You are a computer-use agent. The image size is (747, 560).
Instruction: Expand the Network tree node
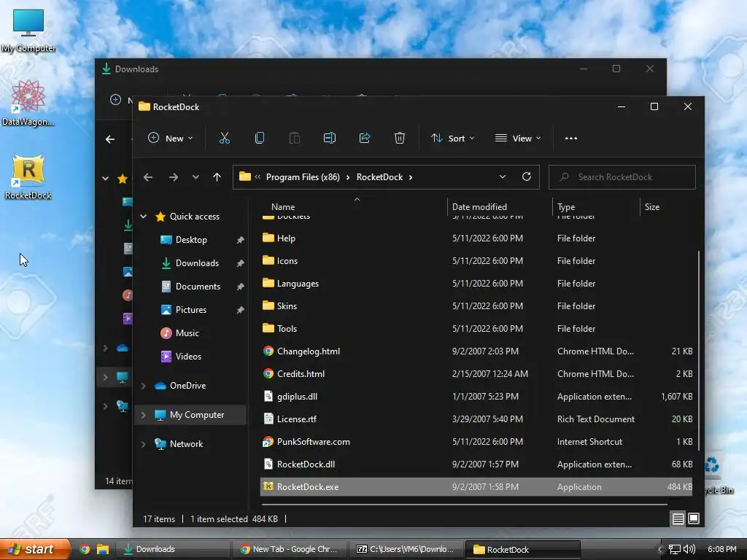(x=143, y=444)
